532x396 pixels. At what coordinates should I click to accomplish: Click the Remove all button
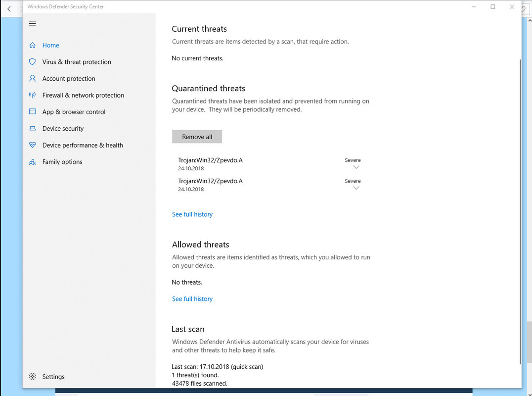pyautogui.click(x=197, y=137)
